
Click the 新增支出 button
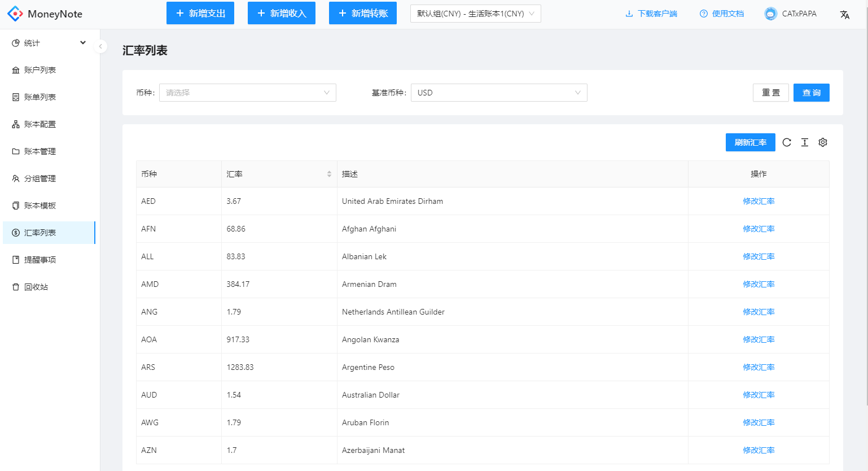coord(200,13)
